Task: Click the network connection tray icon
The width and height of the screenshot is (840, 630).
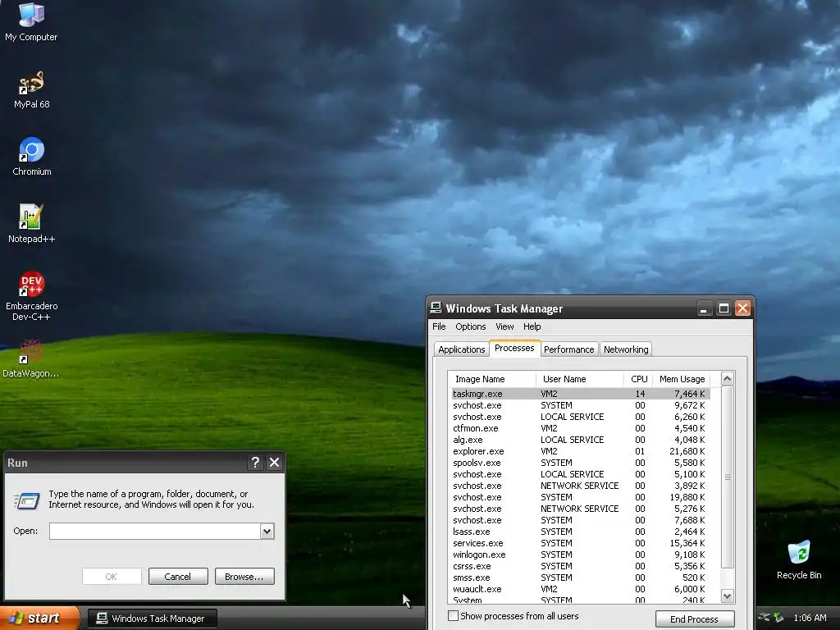Action: pyautogui.click(x=765, y=618)
